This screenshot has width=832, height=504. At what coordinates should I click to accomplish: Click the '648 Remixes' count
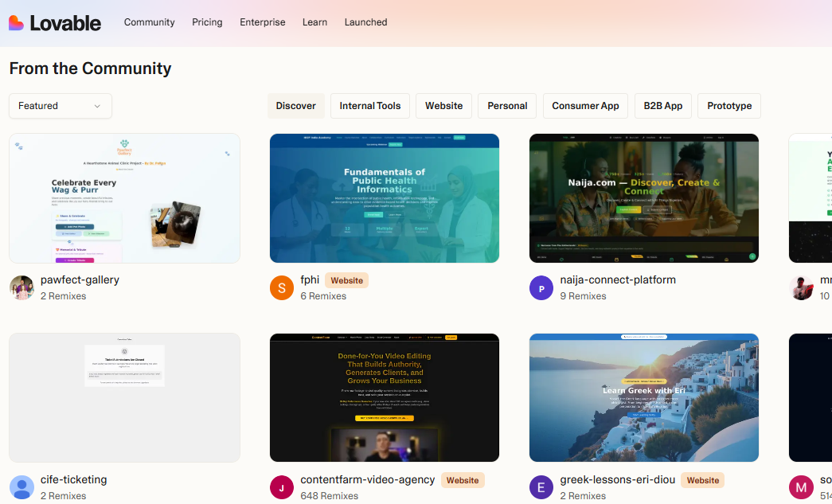point(329,496)
